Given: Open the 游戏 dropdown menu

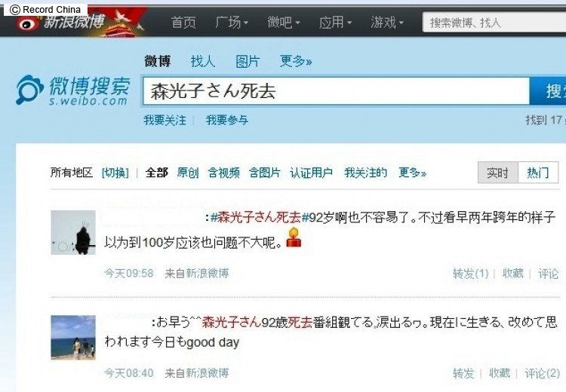Looking at the screenshot, I should [387, 23].
